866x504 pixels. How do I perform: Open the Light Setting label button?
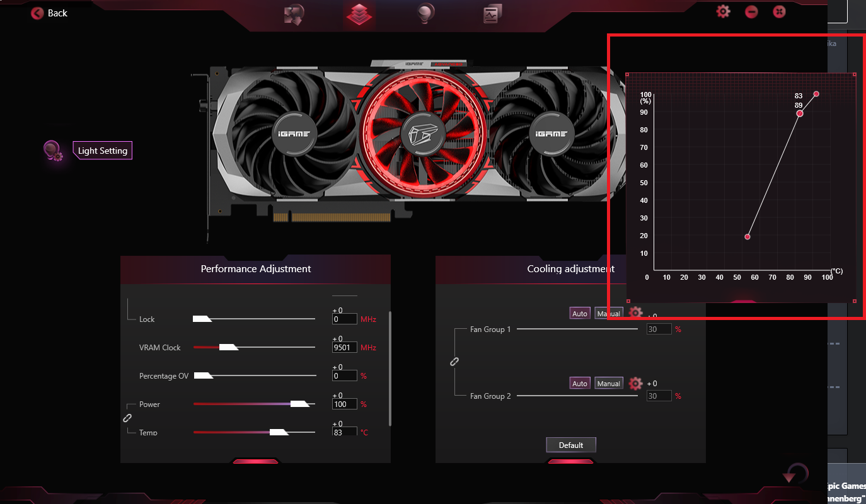(x=103, y=151)
